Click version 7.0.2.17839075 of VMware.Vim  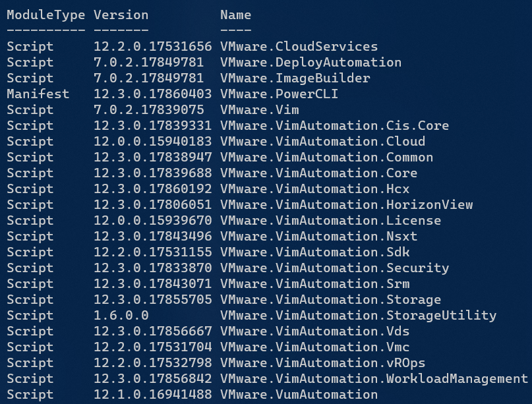point(148,109)
